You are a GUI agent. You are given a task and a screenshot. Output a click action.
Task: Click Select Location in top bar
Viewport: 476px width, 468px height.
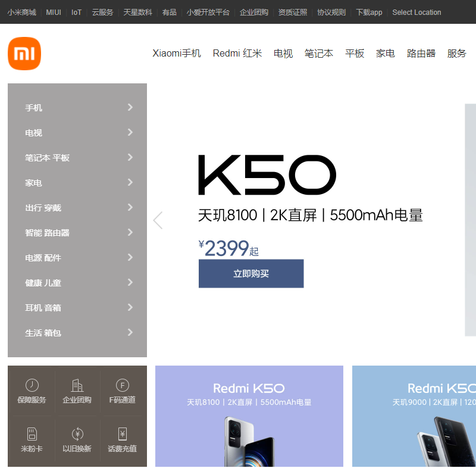tap(416, 13)
